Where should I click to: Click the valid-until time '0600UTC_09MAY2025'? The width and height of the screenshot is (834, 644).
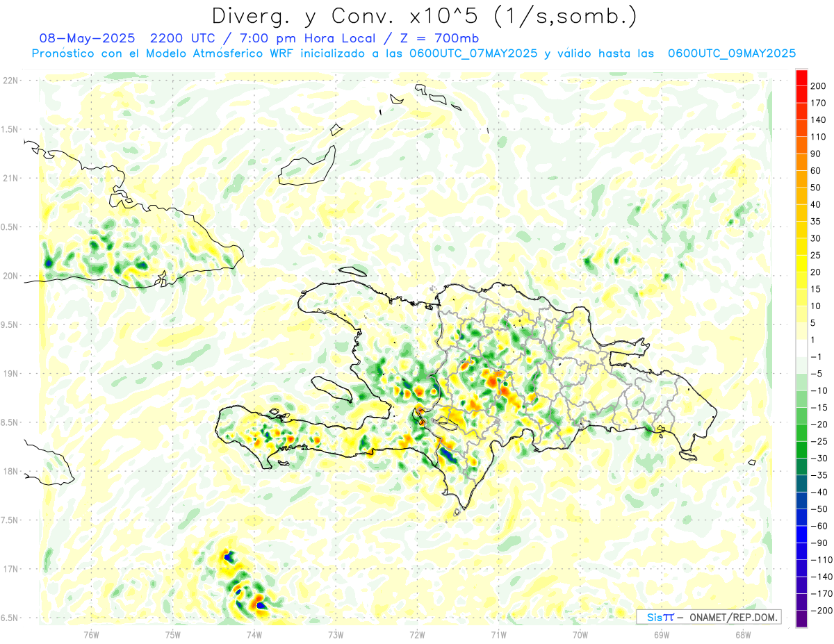click(x=732, y=53)
